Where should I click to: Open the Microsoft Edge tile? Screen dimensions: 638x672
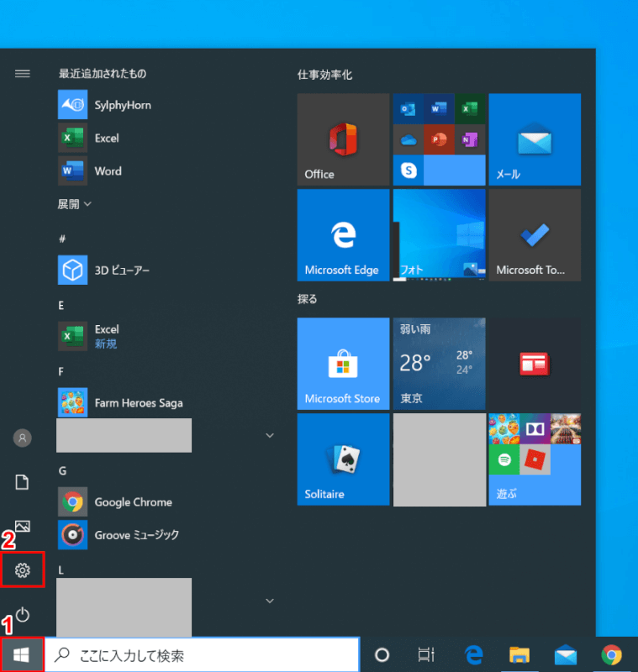pyautogui.click(x=343, y=235)
